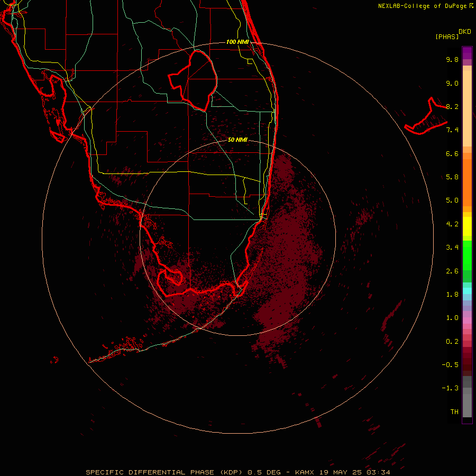Image resolution: width=476 pixels, height=476 pixels.
Task: Click the 03:34 timestamp in the caption
Action: pos(378,472)
